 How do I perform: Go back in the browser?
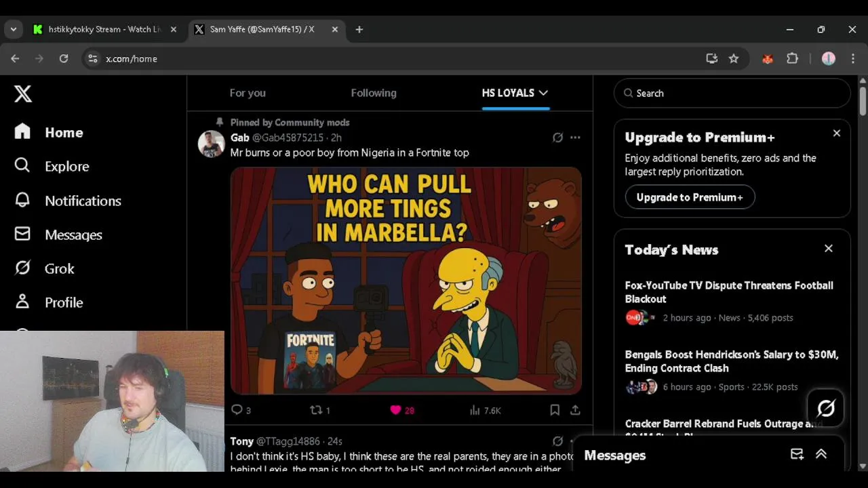point(15,59)
